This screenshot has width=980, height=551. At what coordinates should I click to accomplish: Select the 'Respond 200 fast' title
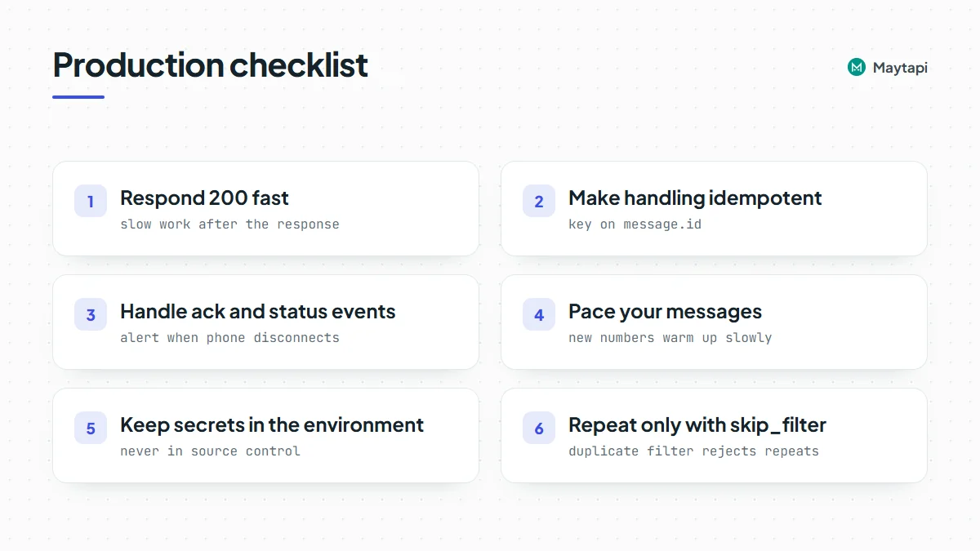point(204,198)
